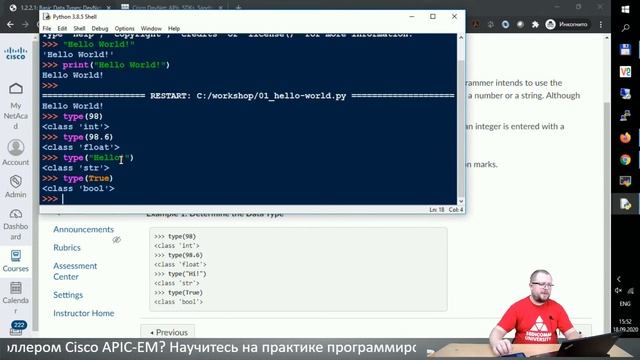Screen dimensions: 640x360
Task: Open a new browser tab
Action: coord(238,7)
